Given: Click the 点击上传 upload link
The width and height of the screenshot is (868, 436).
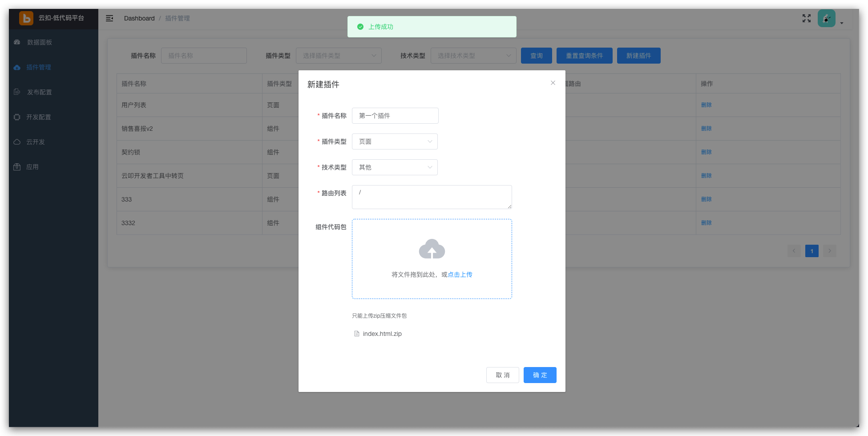Looking at the screenshot, I should [x=460, y=275].
